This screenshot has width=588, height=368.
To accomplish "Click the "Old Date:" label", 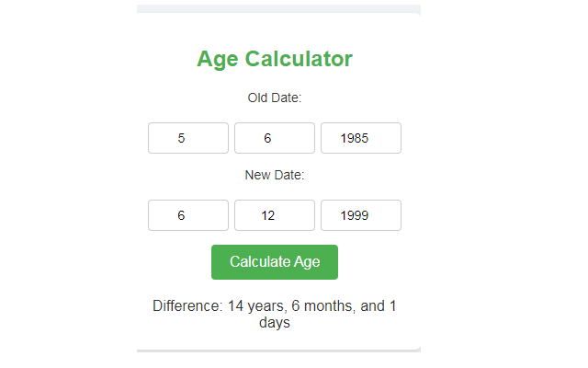I will pyautogui.click(x=274, y=98).
